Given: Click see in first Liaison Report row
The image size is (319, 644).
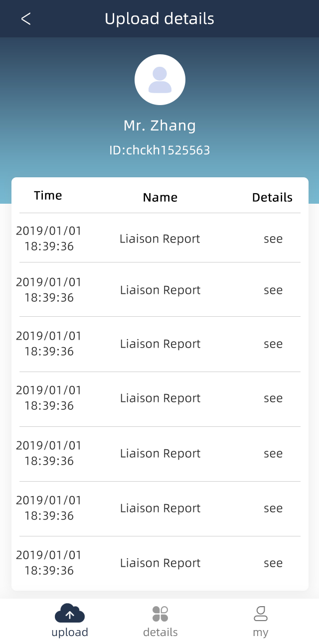Looking at the screenshot, I should 273,239.
